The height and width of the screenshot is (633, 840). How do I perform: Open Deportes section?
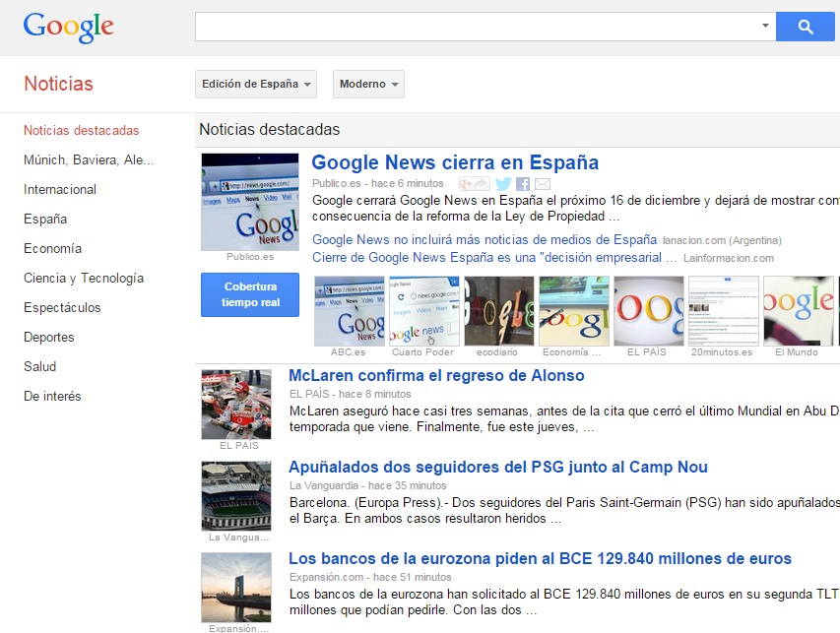click(x=49, y=337)
